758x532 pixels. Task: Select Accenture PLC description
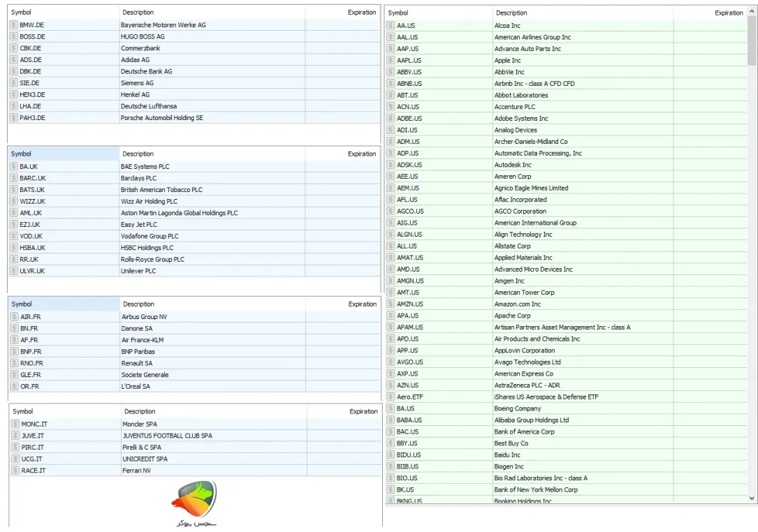click(x=515, y=106)
